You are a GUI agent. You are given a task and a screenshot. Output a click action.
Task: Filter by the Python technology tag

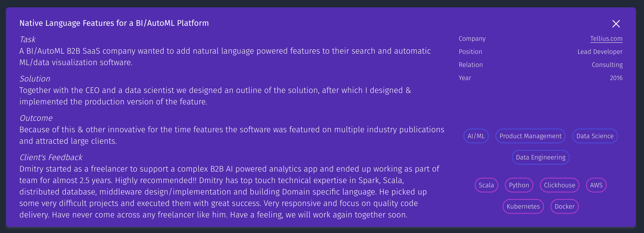click(x=519, y=185)
